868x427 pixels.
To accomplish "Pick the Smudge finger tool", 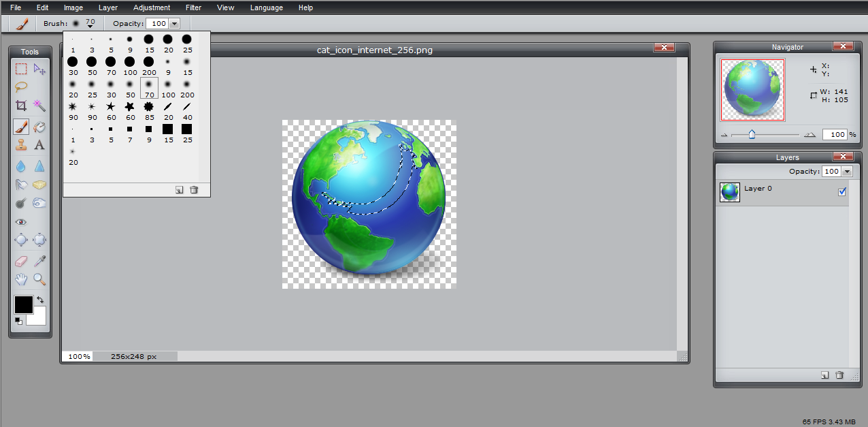I will (x=21, y=184).
